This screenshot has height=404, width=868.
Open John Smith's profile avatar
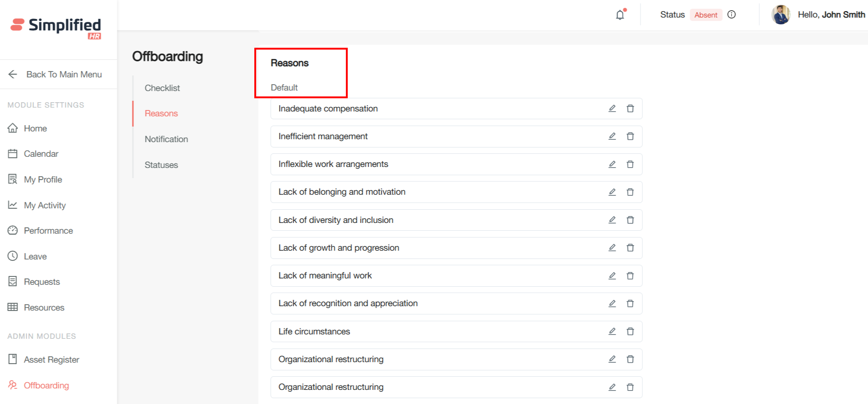pyautogui.click(x=780, y=15)
